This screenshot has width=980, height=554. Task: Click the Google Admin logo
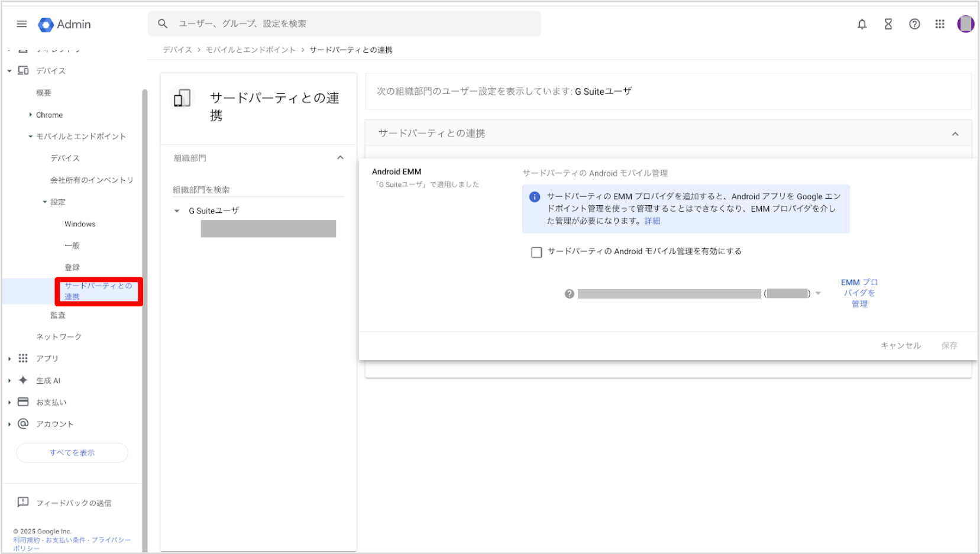[64, 24]
